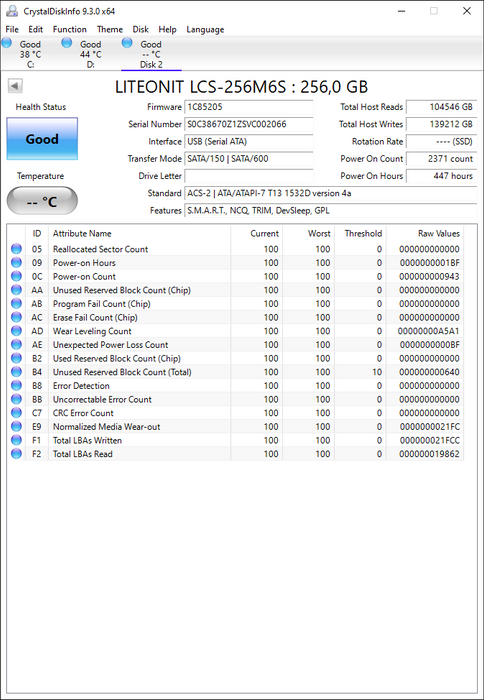This screenshot has width=484, height=700.
Task: Select raw value 000000021FCC
Action: 430,440
